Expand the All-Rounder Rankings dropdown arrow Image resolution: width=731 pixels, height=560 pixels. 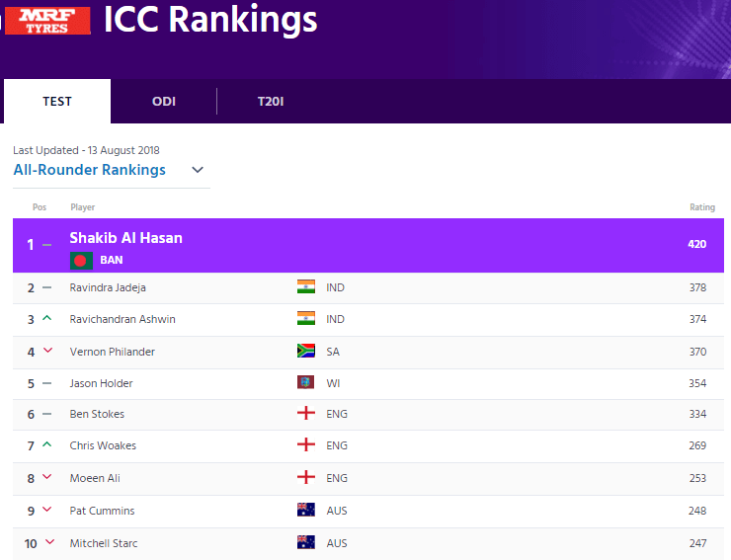[198, 170]
